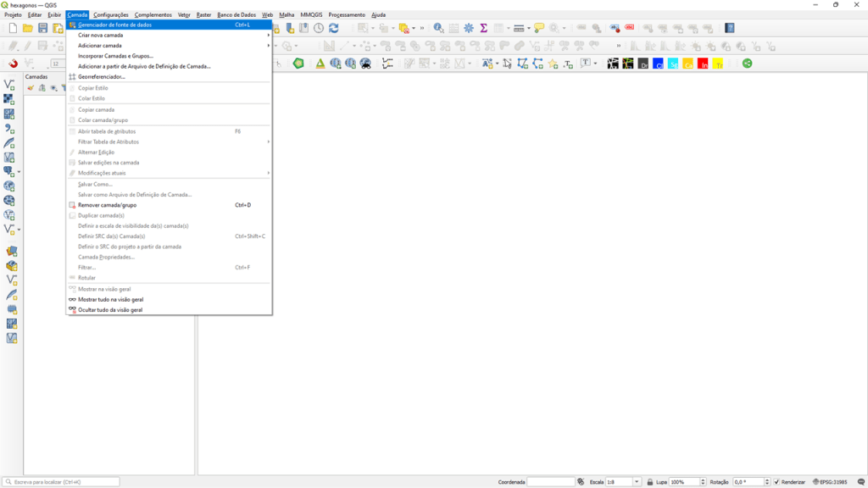Click the red magnet snapping icon

point(14,64)
